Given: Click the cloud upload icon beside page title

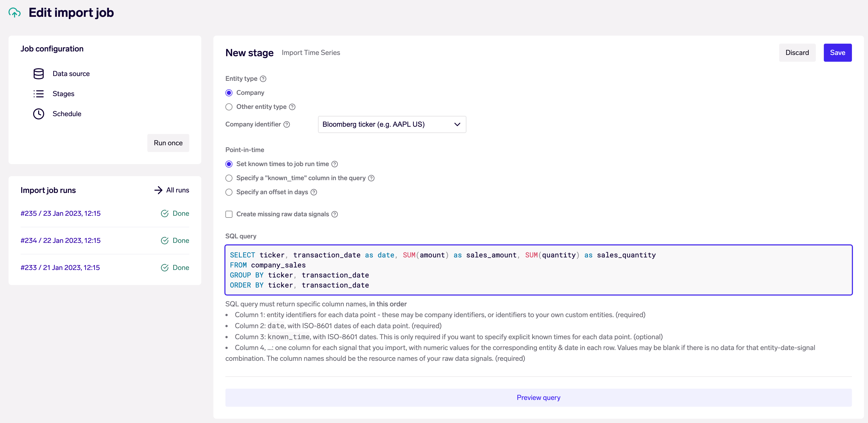Looking at the screenshot, I should [x=15, y=13].
